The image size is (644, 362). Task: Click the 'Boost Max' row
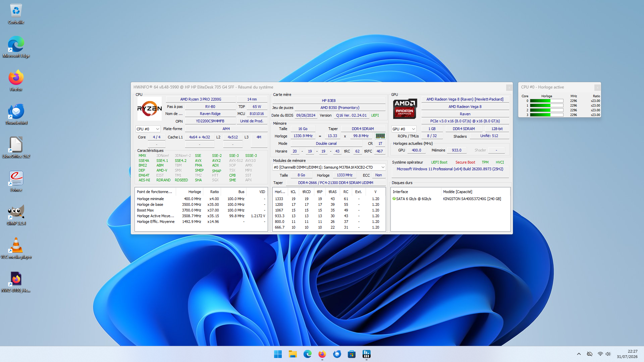pyautogui.click(x=201, y=210)
